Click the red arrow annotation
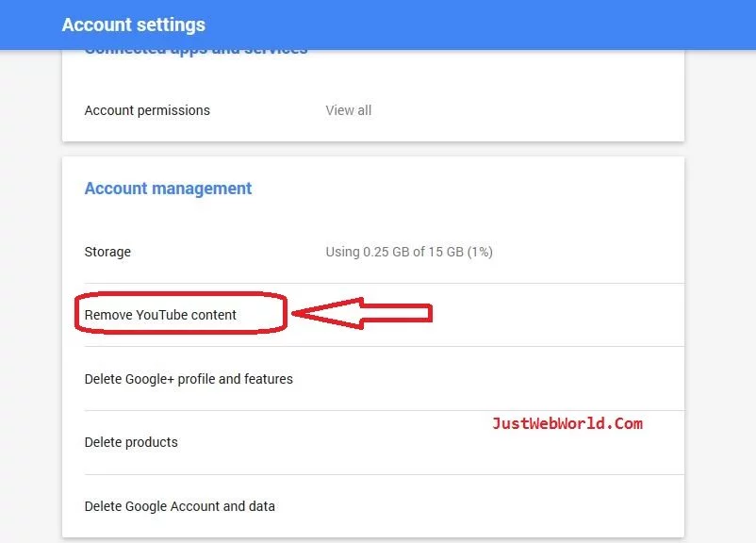 363,313
